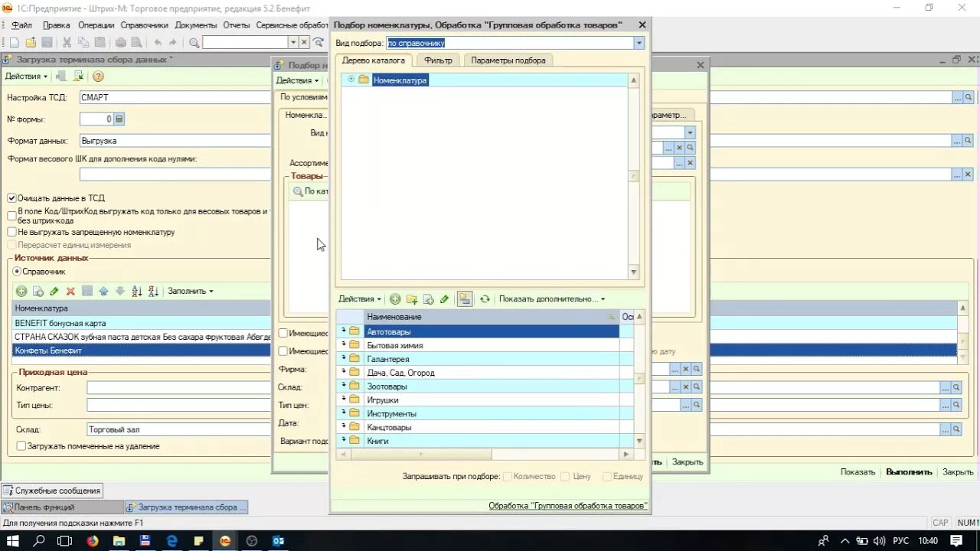This screenshot has width=980, height=551.
Task: Click the help question mark icon under Действия
Action: 97,77
